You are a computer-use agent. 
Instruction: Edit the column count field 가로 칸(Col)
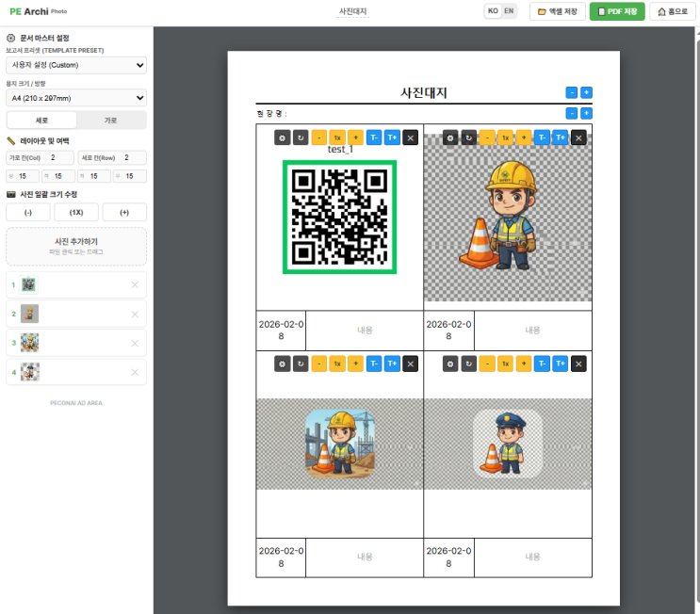coord(41,157)
